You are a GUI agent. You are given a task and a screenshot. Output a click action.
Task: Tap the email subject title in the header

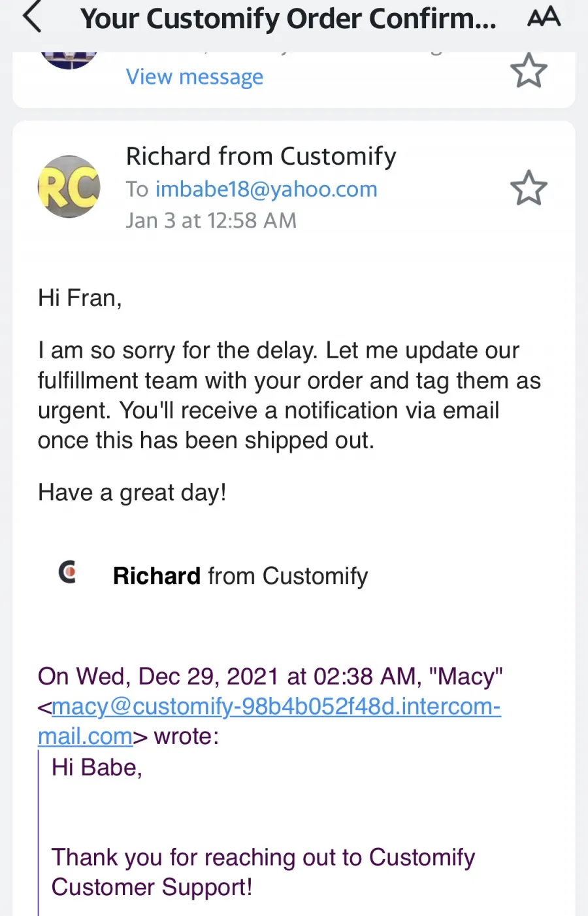pos(288,19)
